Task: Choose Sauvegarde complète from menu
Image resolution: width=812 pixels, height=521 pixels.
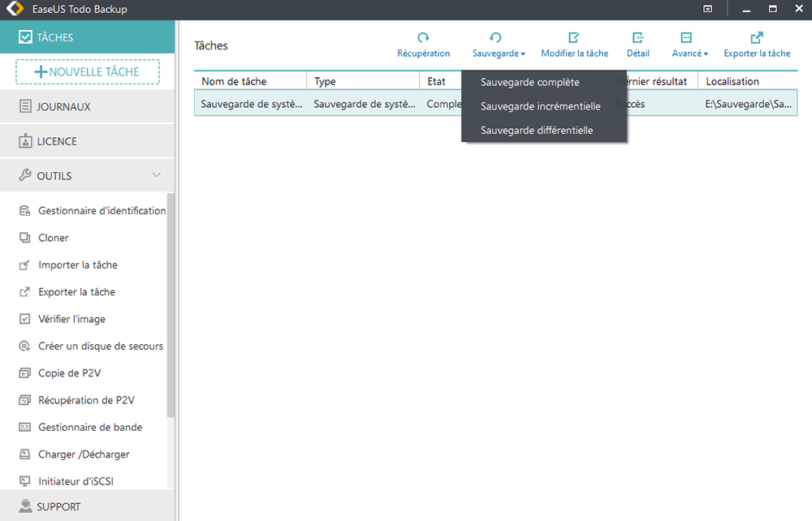Action: point(529,82)
